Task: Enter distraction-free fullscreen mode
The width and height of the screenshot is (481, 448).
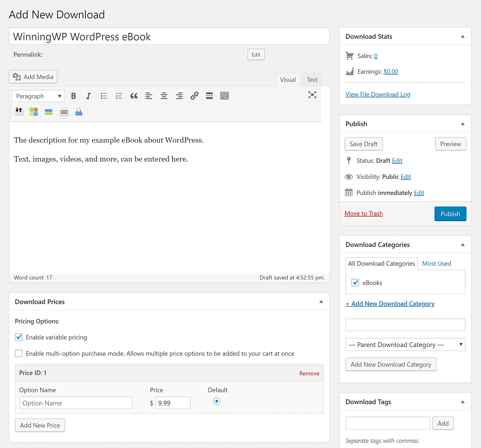Action: pyautogui.click(x=312, y=95)
